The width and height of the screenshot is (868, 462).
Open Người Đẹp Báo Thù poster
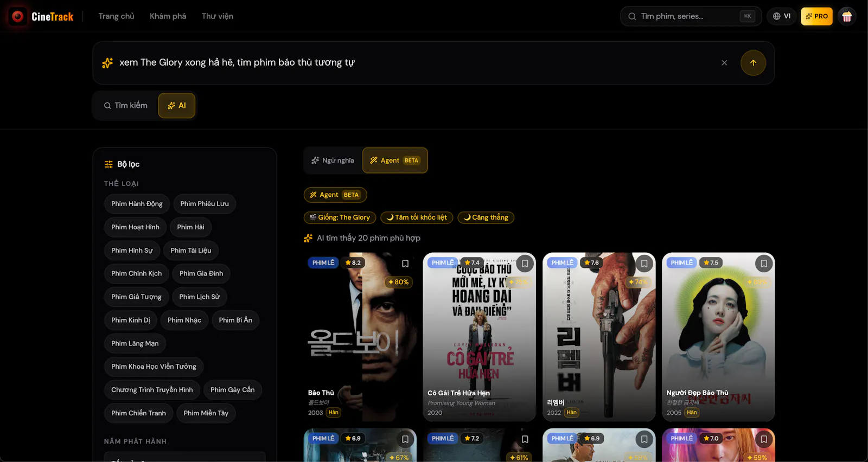coord(718,337)
